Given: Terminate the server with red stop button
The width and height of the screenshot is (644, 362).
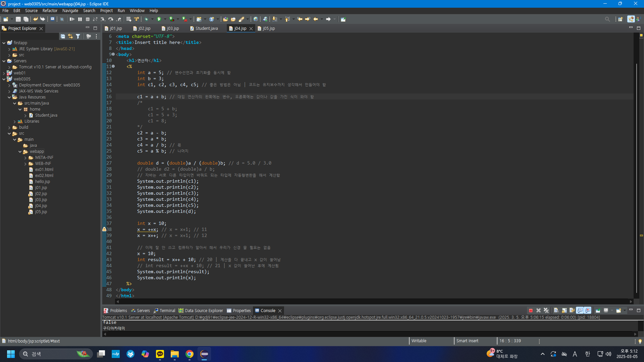Looking at the screenshot, I should pyautogui.click(x=531, y=310).
